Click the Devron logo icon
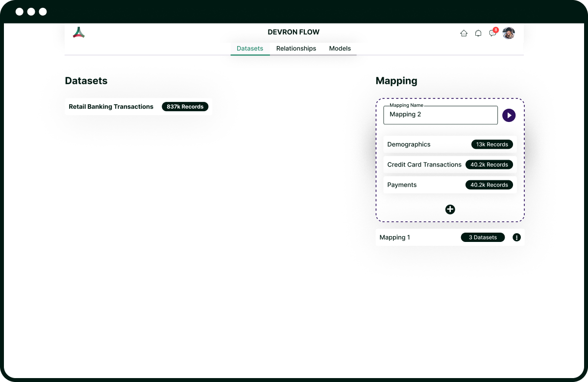 [79, 32]
